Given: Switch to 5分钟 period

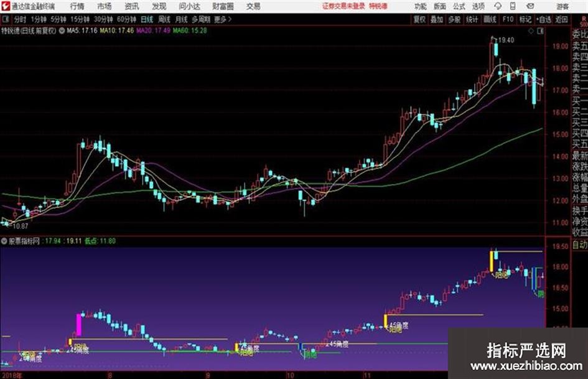Looking at the screenshot, I should tap(58, 19).
